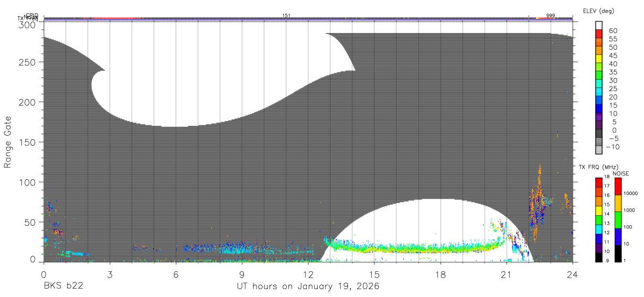Click the '999' CPID label above the plot
This screenshot has width=644, height=297.
pos(551,16)
